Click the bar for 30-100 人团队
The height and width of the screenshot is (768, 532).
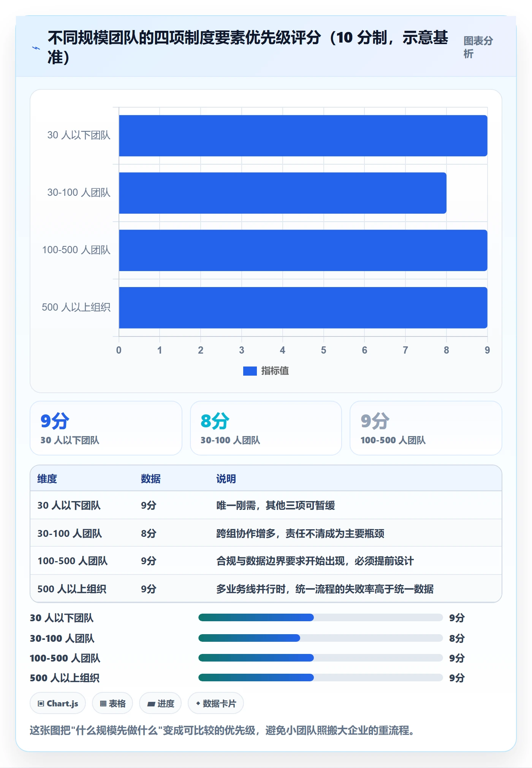click(x=282, y=193)
